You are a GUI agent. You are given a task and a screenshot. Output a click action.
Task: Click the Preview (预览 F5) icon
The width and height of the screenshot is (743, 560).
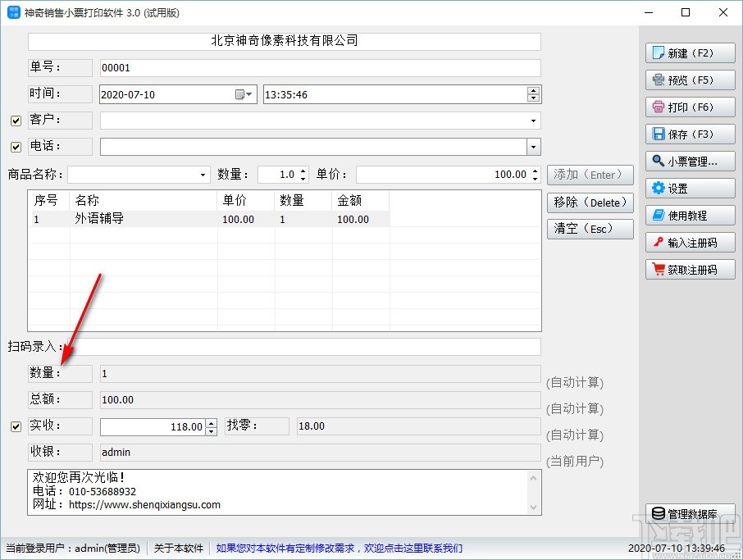659,80
